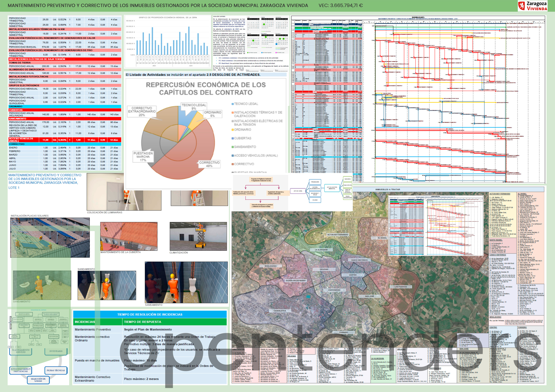555x392 pixels.
Task: Click the 'SANEAMIENTO' legend color swatch
Action: (x=232, y=147)
